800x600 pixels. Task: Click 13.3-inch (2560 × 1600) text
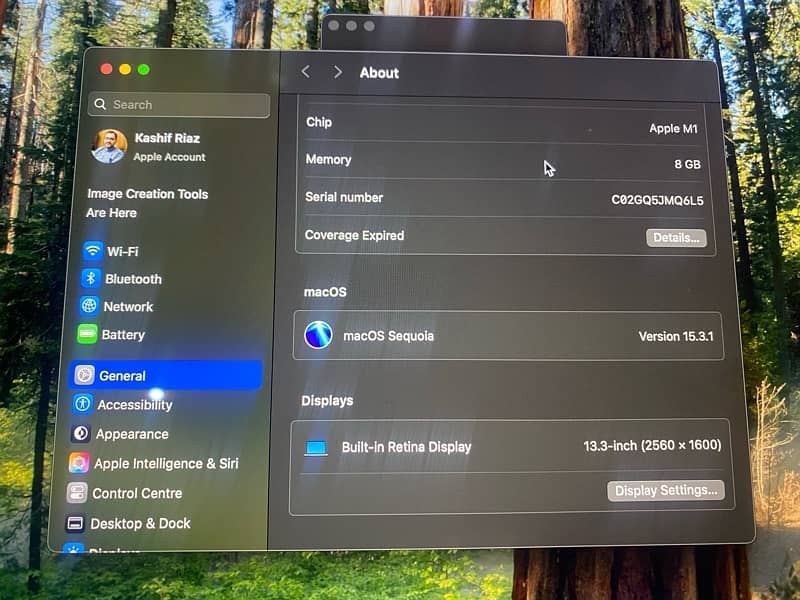[x=652, y=445]
